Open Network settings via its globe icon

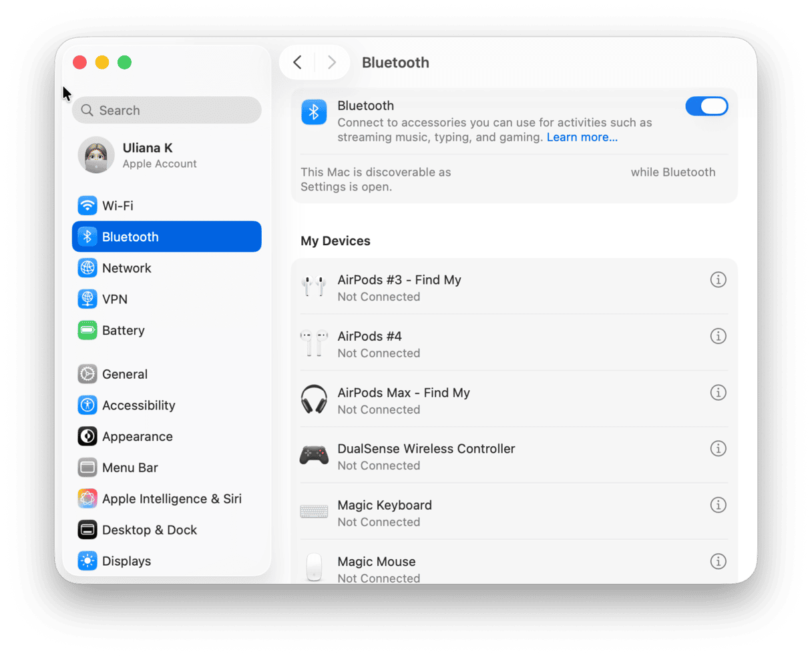click(87, 268)
